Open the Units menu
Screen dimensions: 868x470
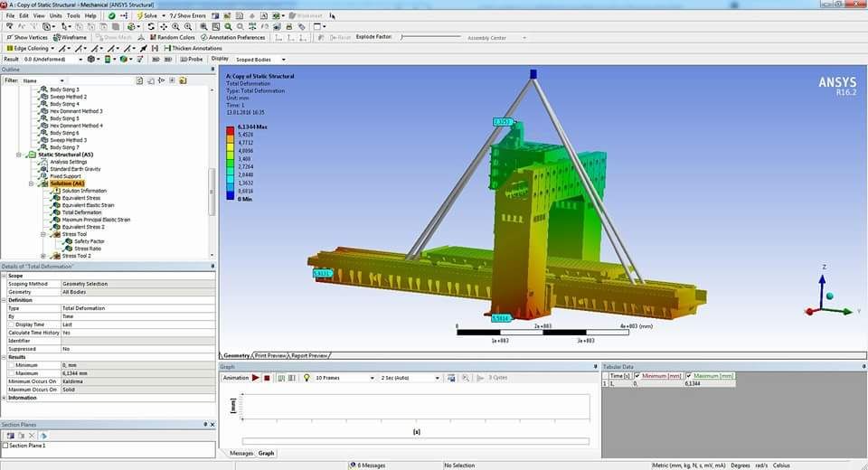[x=56, y=15]
